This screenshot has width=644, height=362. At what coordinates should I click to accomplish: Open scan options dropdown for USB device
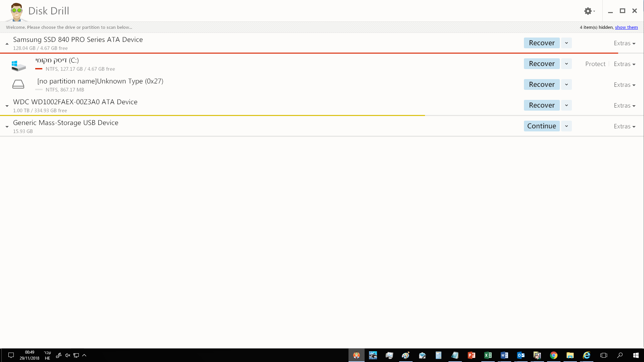tap(567, 126)
